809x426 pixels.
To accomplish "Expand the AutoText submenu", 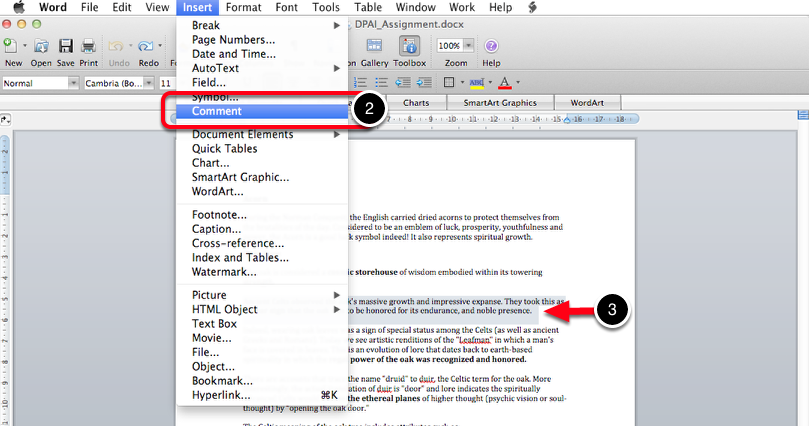I will 262,68.
